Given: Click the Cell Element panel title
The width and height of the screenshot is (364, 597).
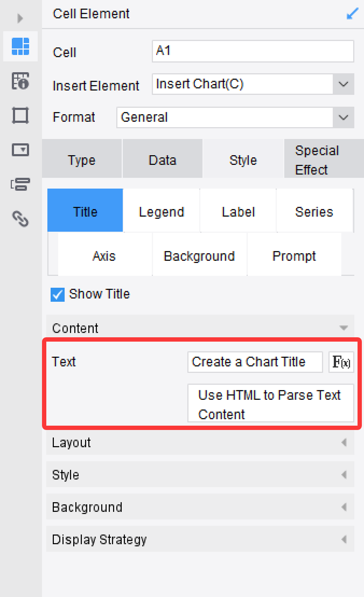Looking at the screenshot, I should (x=91, y=13).
